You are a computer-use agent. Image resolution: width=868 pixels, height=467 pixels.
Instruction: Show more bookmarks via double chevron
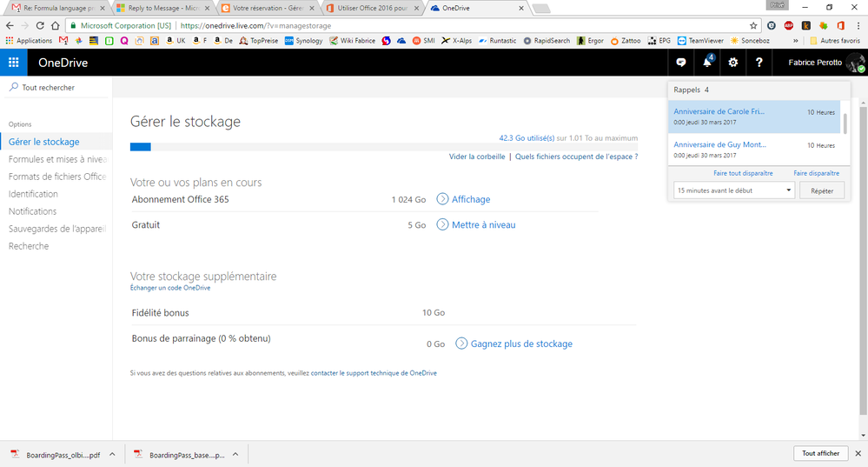[796, 41]
